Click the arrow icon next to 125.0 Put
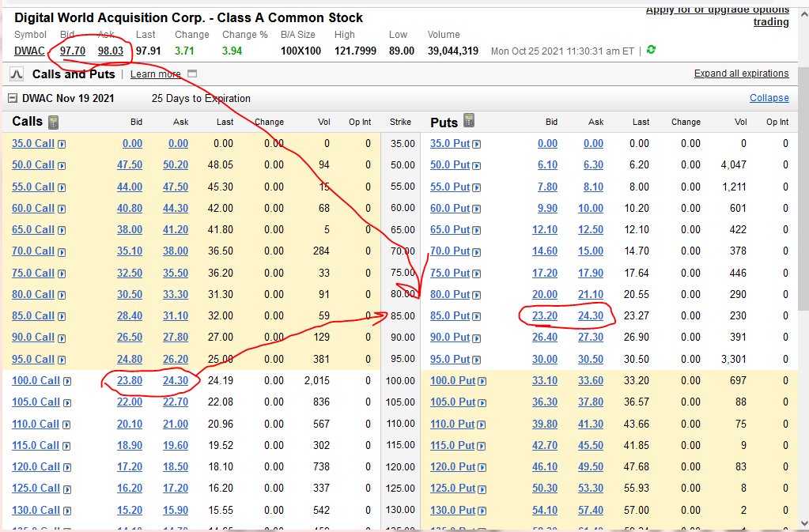This screenshot has height=532, width=809. tap(482, 489)
